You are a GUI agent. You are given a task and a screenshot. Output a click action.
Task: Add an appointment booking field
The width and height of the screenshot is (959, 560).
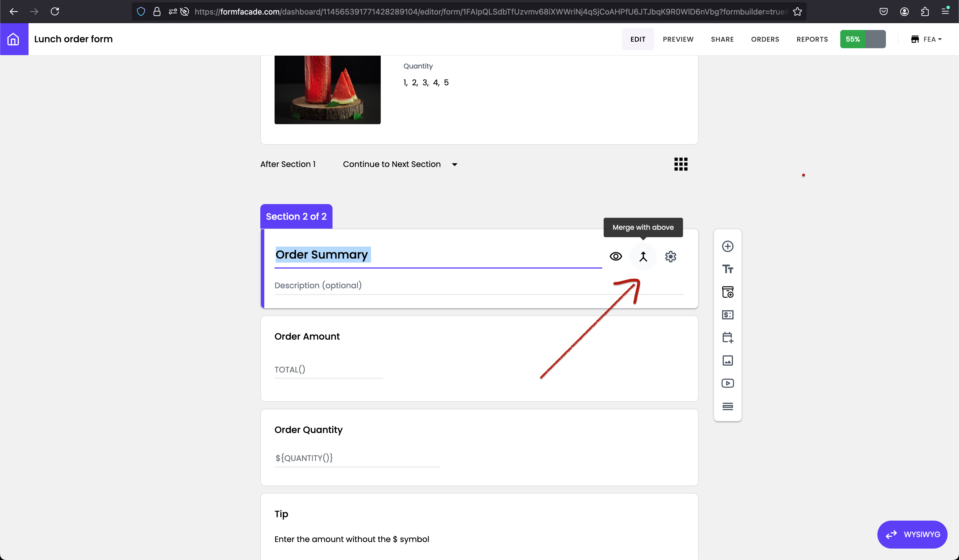(727, 338)
